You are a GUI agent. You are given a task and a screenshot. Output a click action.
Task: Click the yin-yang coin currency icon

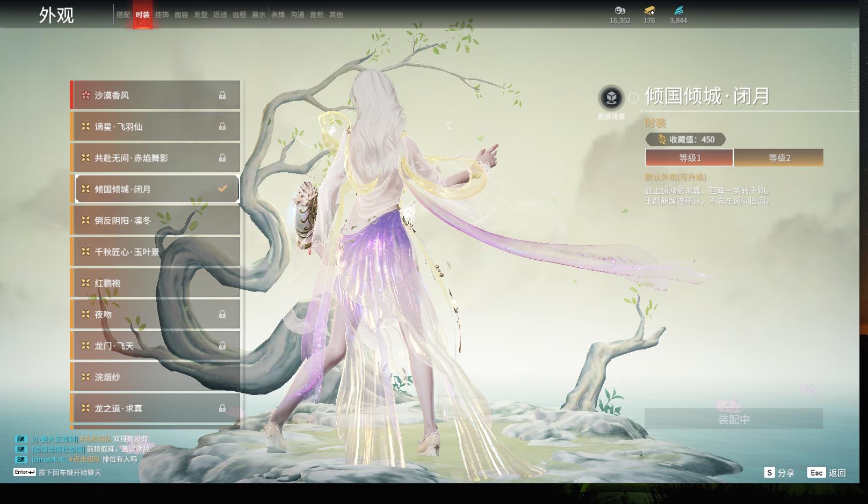point(620,10)
